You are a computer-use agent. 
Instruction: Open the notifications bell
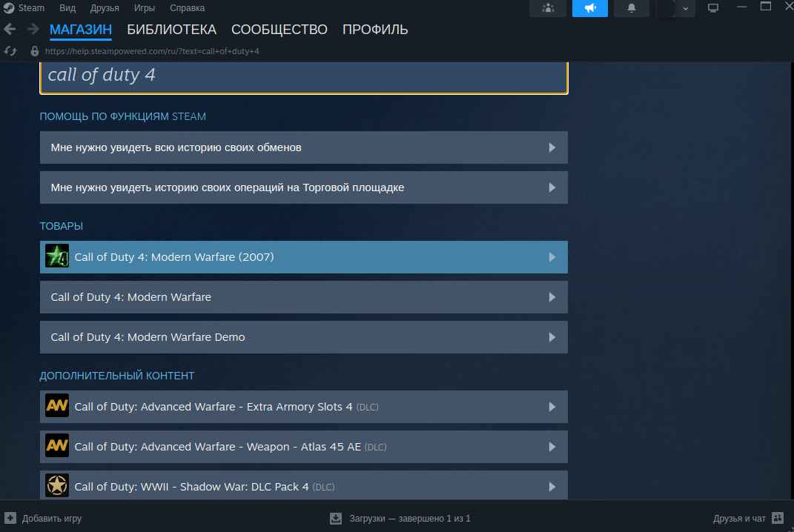coord(632,8)
